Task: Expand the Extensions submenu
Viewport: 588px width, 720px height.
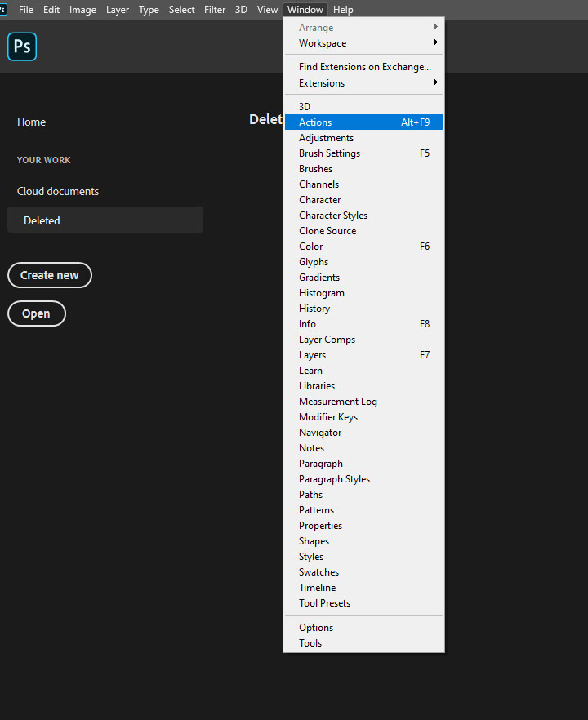Action: tap(322, 83)
